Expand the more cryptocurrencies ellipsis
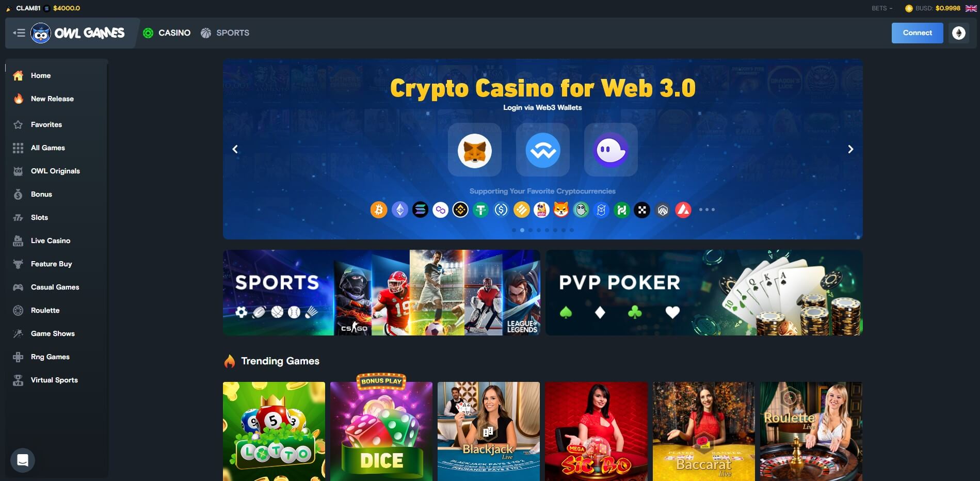 click(706, 210)
